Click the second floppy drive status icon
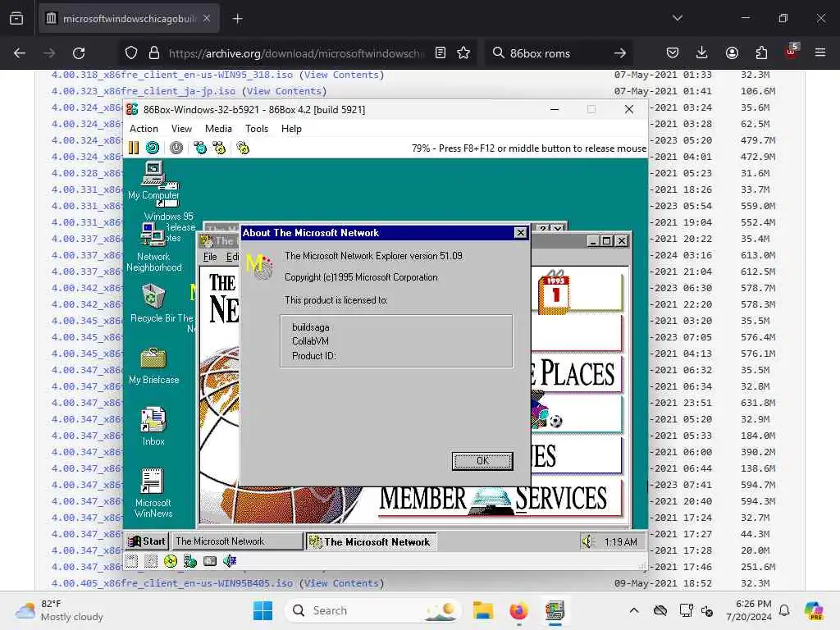This screenshot has height=630, width=840. coord(151,561)
